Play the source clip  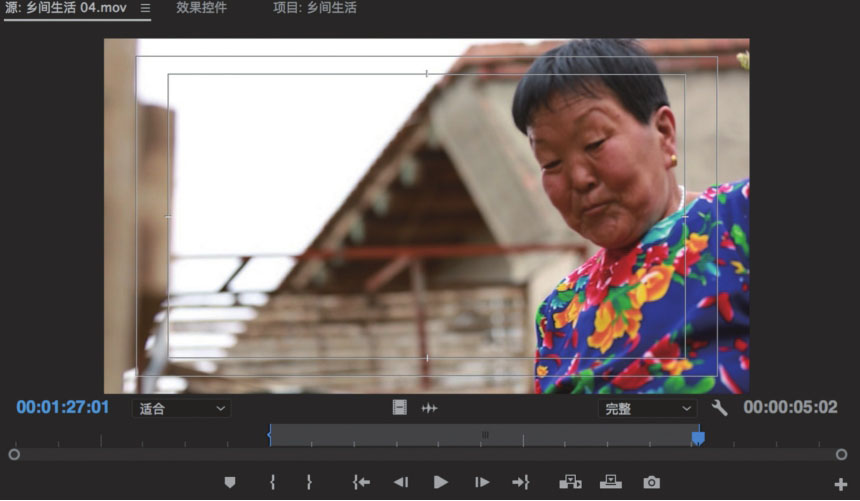coord(440,482)
